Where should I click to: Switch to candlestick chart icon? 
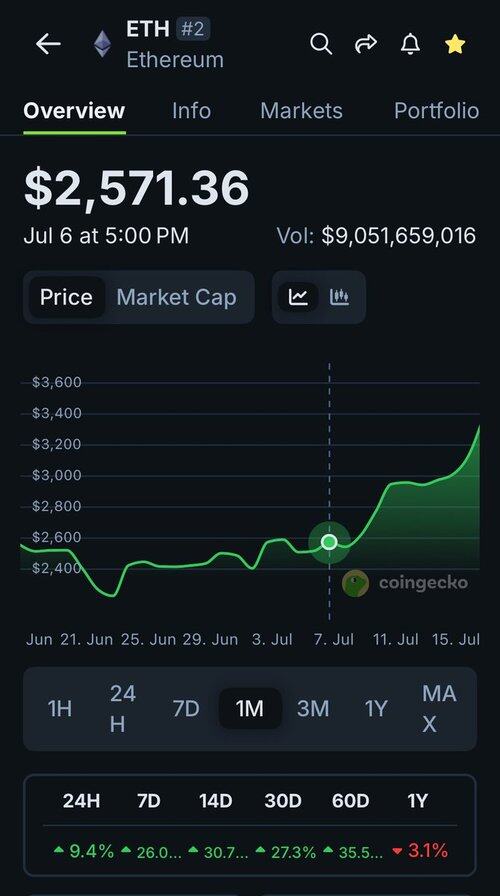pyautogui.click(x=339, y=297)
